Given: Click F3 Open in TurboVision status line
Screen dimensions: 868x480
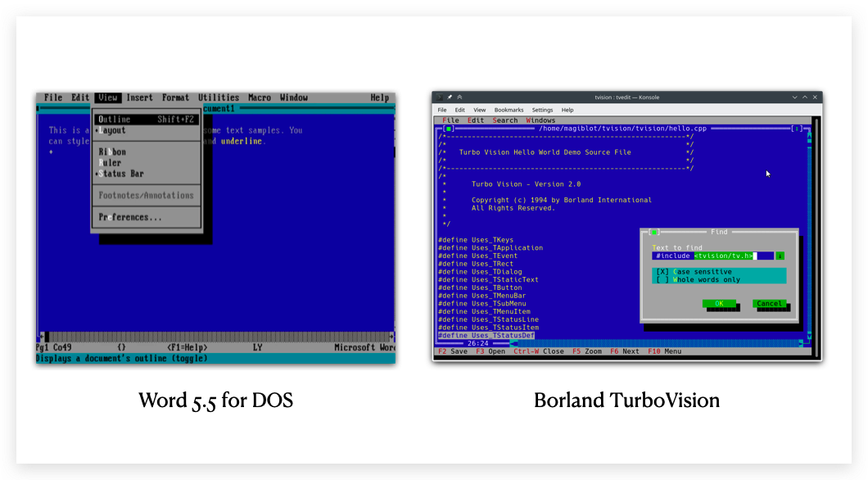Looking at the screenshot, I should 490,351.
